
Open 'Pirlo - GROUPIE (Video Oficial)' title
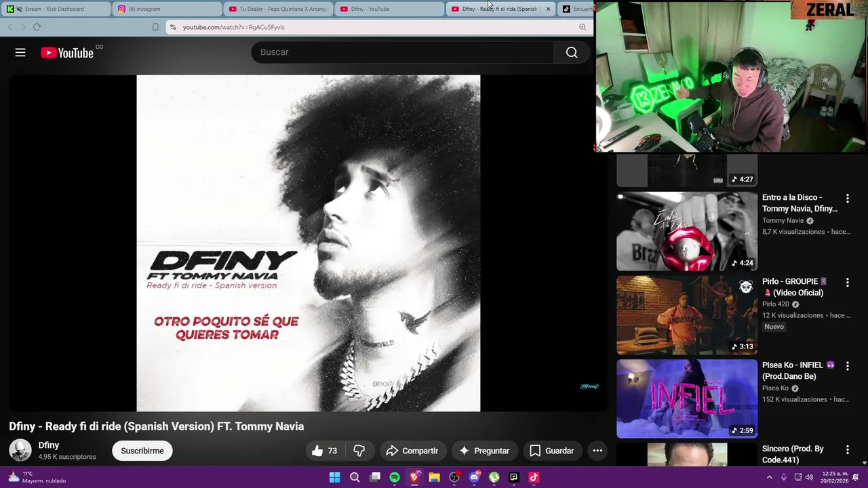coord(795,287)
